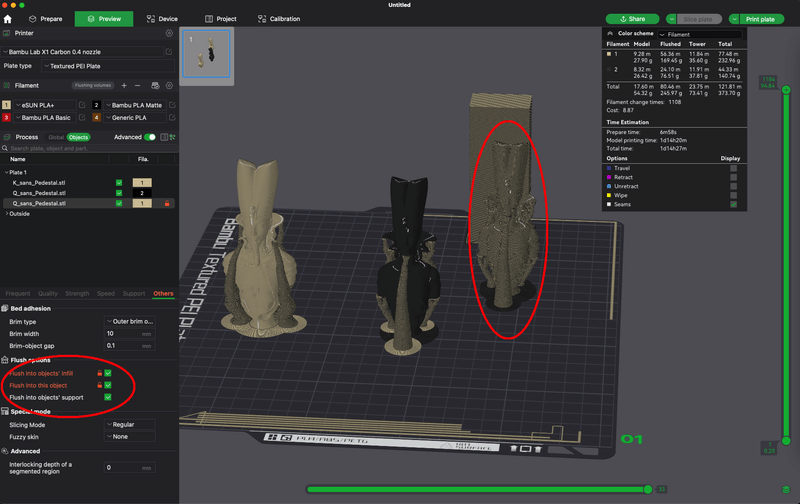Viewport: 800px width, 504px height.
Task: Edit the Bambu PLA Basic filament preset
Action: coord(82,117)
